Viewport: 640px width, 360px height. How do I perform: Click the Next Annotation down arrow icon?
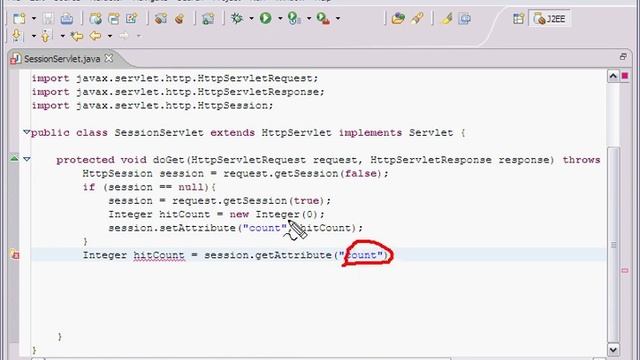click(x=17, y=36)
